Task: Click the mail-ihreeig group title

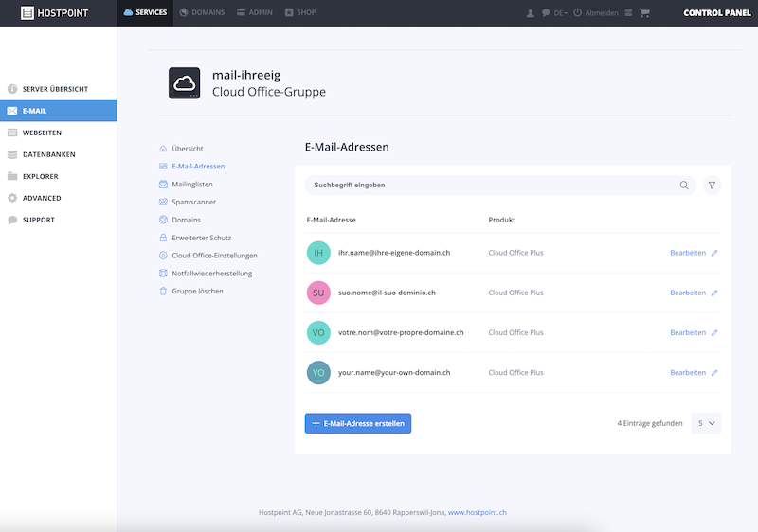Action: pyautogui.click(x=246, y=76)
